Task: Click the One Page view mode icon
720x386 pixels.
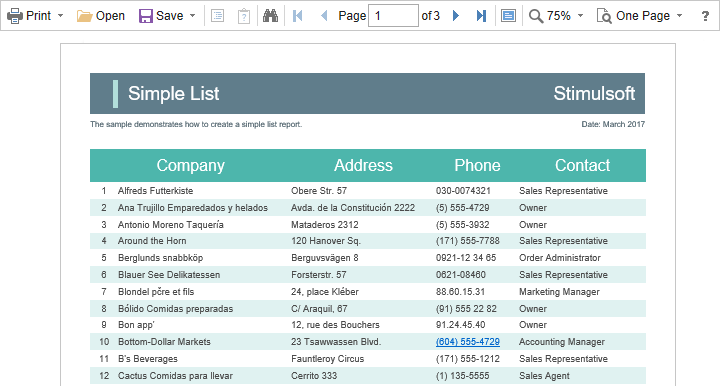Action: [604, 16]
